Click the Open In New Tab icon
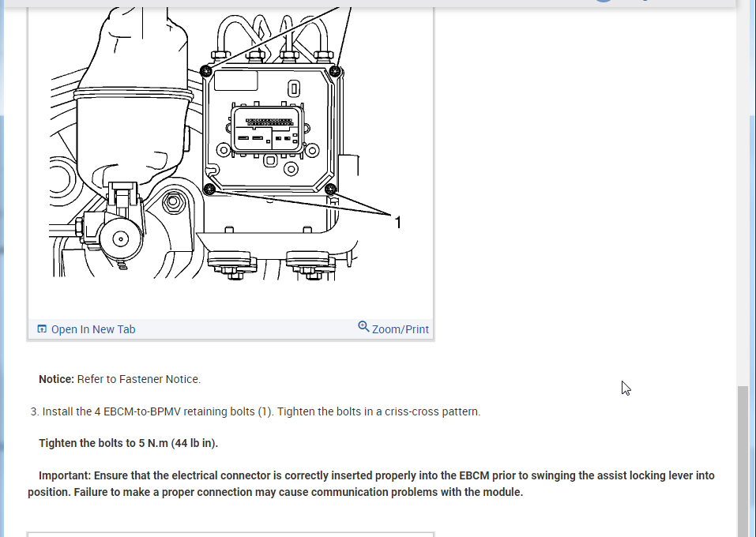The height and width of the screenshot is (537, 756). click(x=42, y=329)
